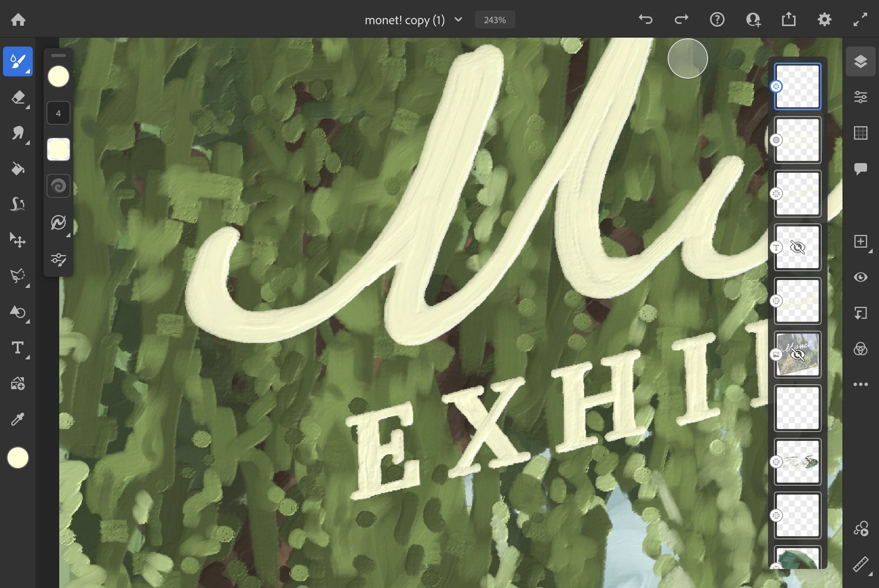Undo the last action
The width and height of the screenshot is (879, 588).
tap(645, 19)
